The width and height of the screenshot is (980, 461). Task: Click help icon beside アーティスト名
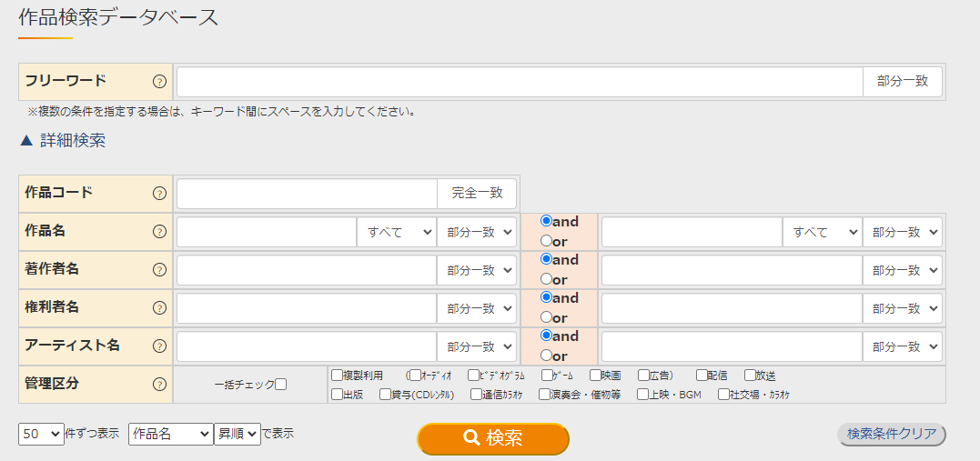point(159,346)
